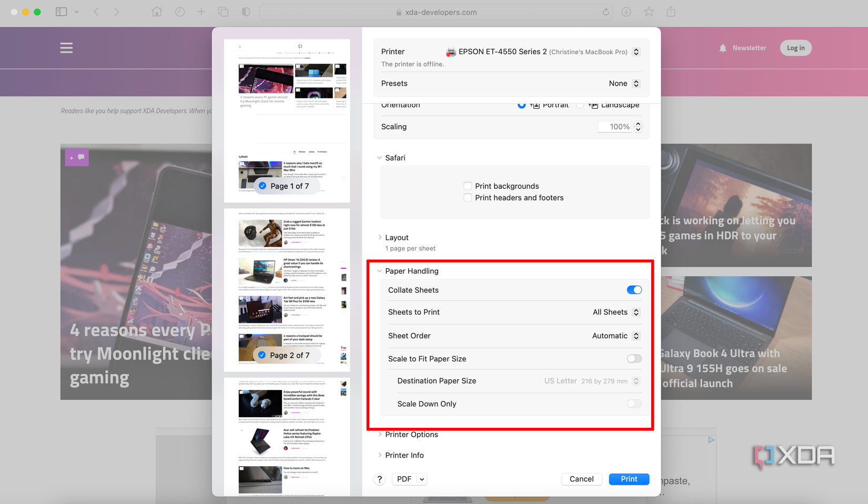Open the Safari downloads icon
This screenshot has width=868, height=504.
(626, 12)
